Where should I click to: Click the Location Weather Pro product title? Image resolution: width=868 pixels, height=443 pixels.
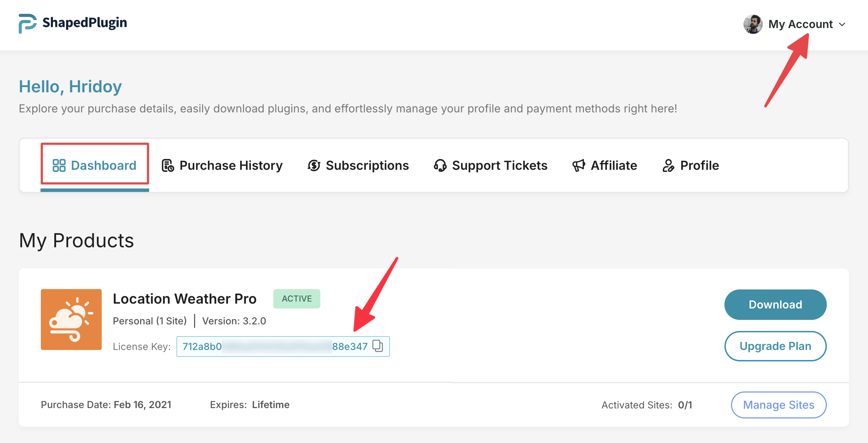click(x=185, y=299)
